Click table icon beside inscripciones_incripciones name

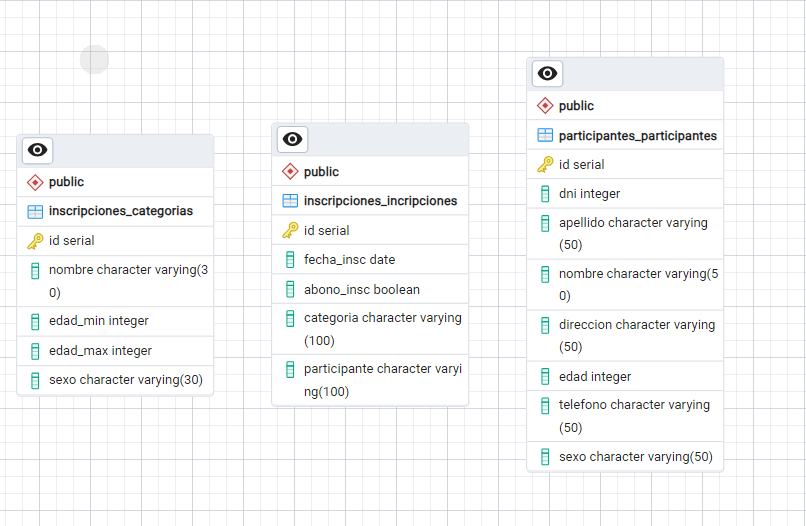pyautogui.click(x=290, y=201)
